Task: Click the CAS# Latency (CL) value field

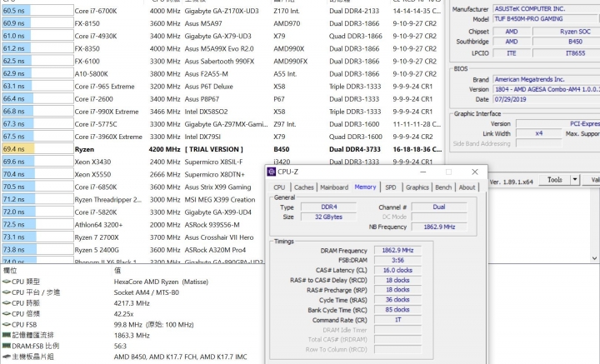Action: pyautogui.click(x=397, y=270)
